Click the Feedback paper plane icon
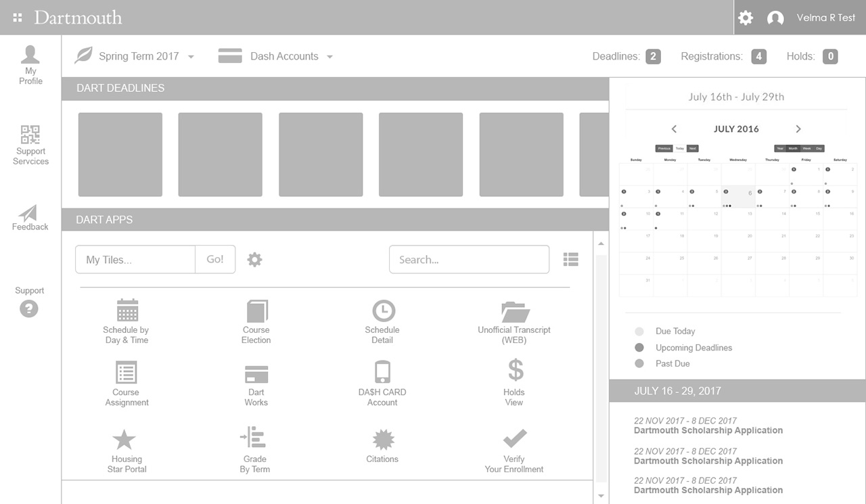866x504 pixels. click(29, 214)
